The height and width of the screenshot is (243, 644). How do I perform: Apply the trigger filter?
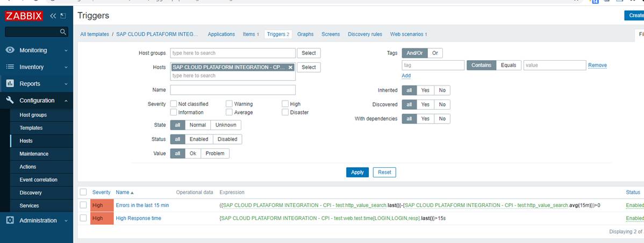[x=357, y=173]
